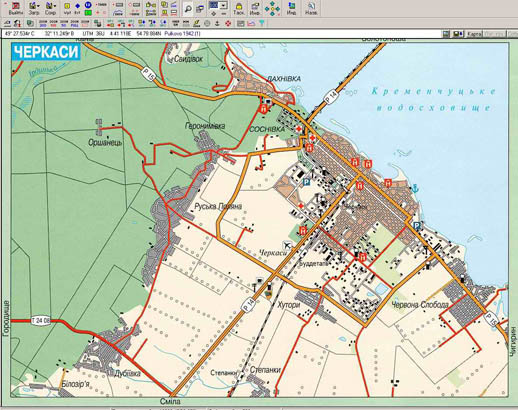Expand the Загр load dropdown arrow
The width and height of the screenshot is (518, 410).
[38, 6]
